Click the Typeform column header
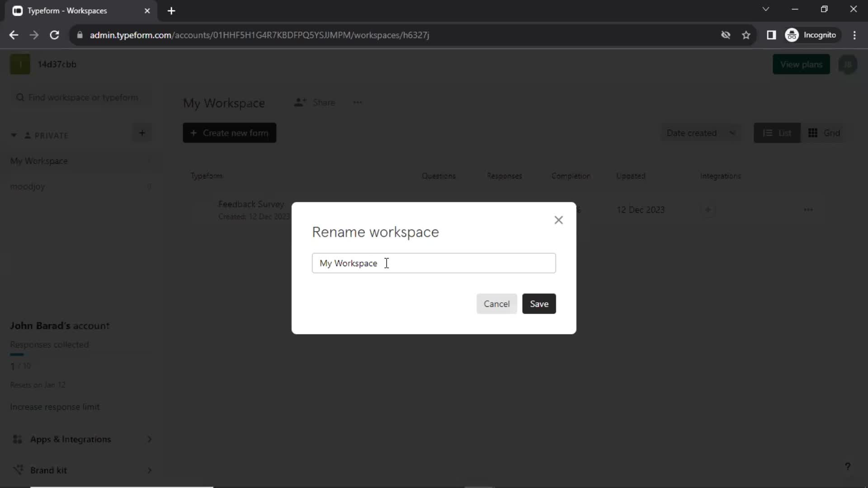 (207, 176)
